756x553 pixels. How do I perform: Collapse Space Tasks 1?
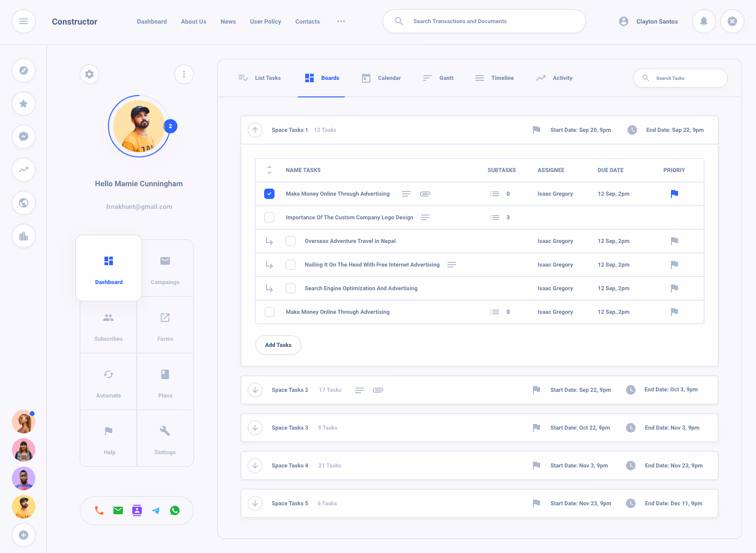point(255,130)
